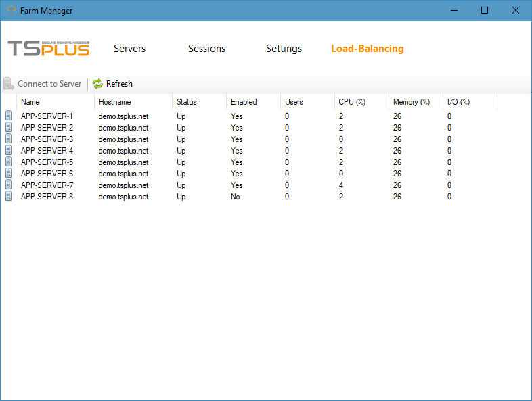The image size is (532, 401).
Task: Click the TSplus logo
Action: (x=49, y=49)
